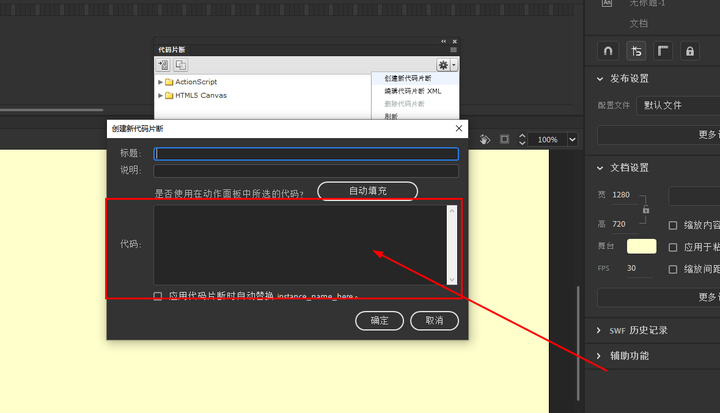The height and width of the screenshot is (413, 720).
Task: Close the 创建新代码片断 dialog
Action: pos(459,129)
